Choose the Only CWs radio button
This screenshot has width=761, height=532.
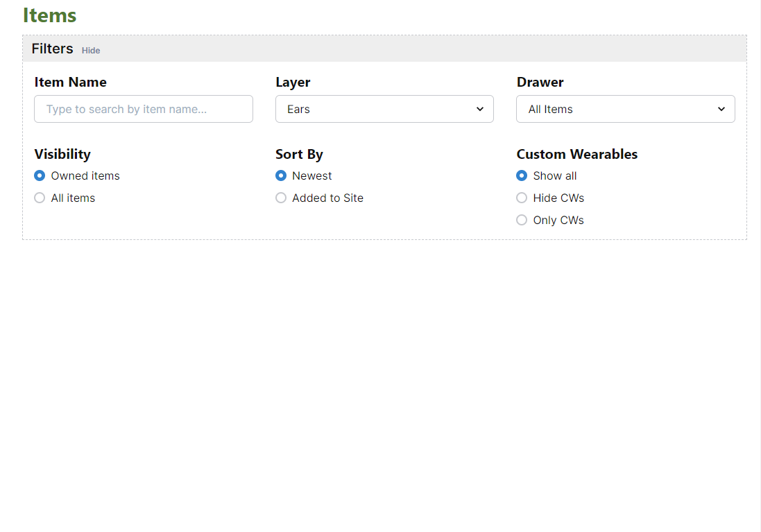pyautogui.click(x=522, y=220)
